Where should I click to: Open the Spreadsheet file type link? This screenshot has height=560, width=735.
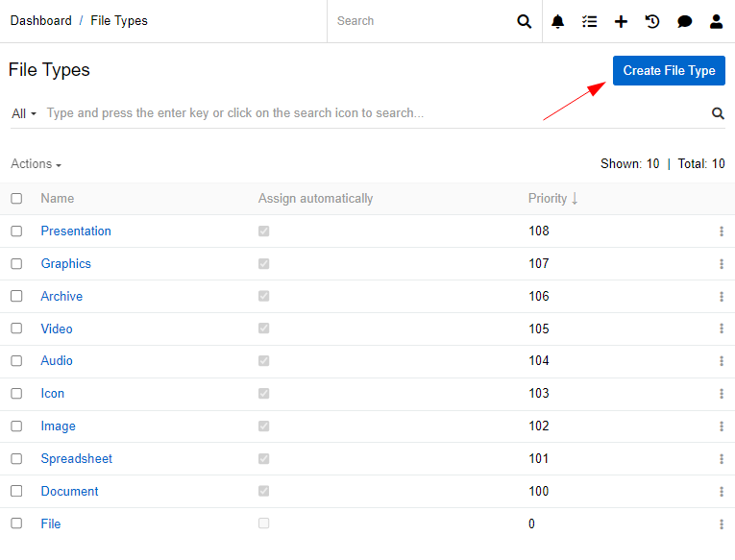(x=77, y=459)
